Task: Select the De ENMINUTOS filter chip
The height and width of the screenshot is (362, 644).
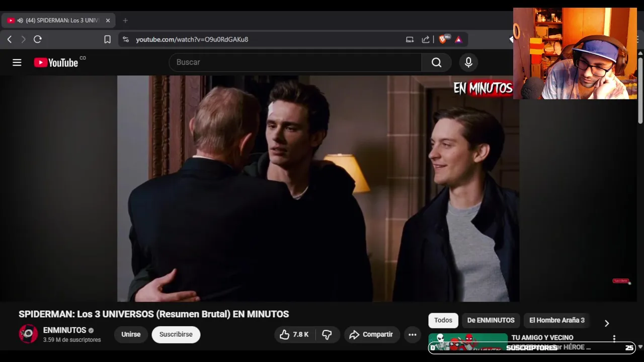Action: pos(491,320)
